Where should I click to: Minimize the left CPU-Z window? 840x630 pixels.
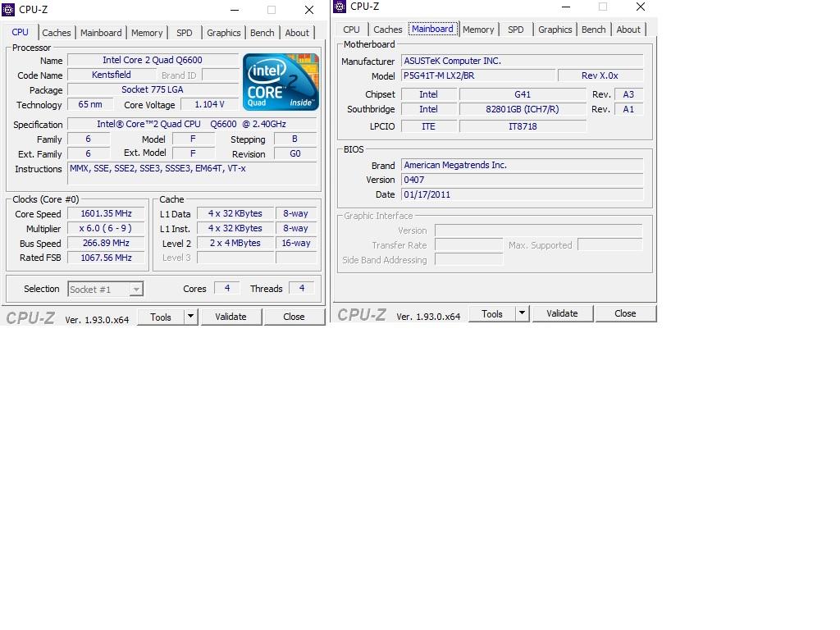235,10
